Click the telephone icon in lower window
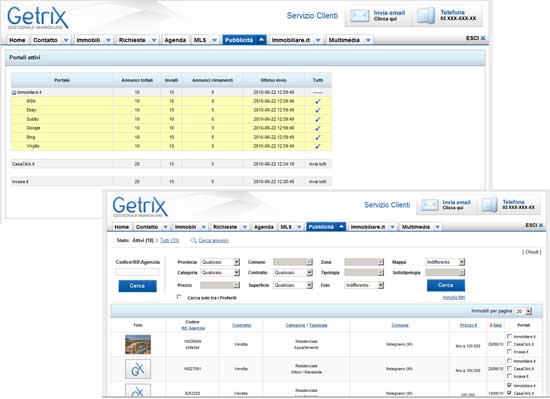The width and height of the screenshot is (550, 399). tap(489, 205)
